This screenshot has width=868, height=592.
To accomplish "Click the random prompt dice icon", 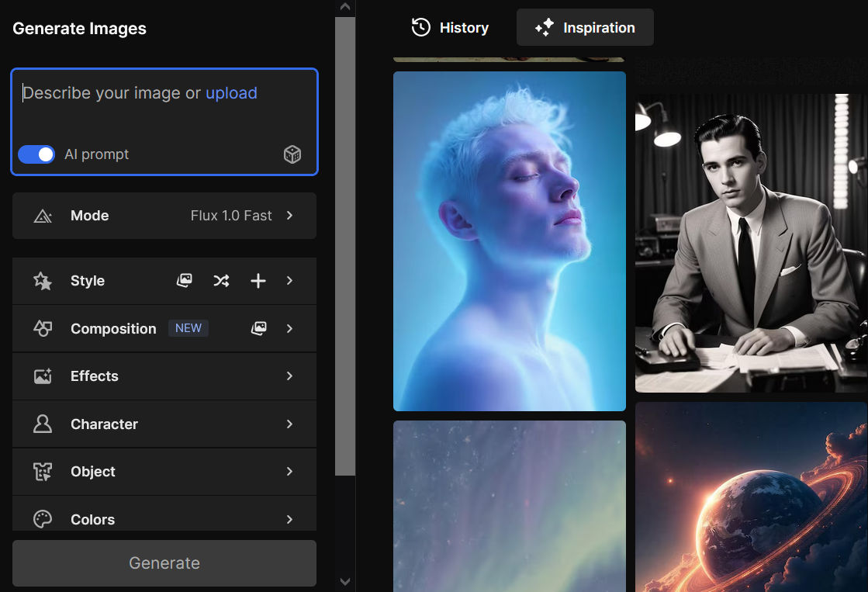I will point(292,154).
